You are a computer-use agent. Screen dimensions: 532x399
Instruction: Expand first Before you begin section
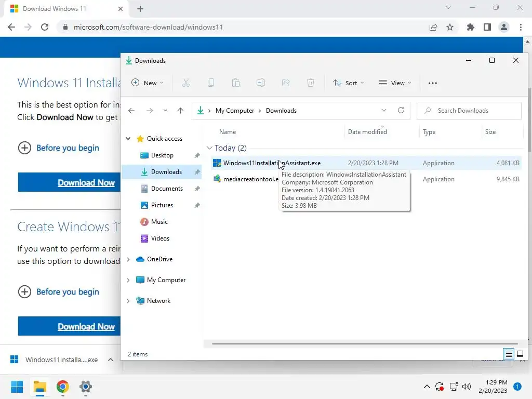58,148
